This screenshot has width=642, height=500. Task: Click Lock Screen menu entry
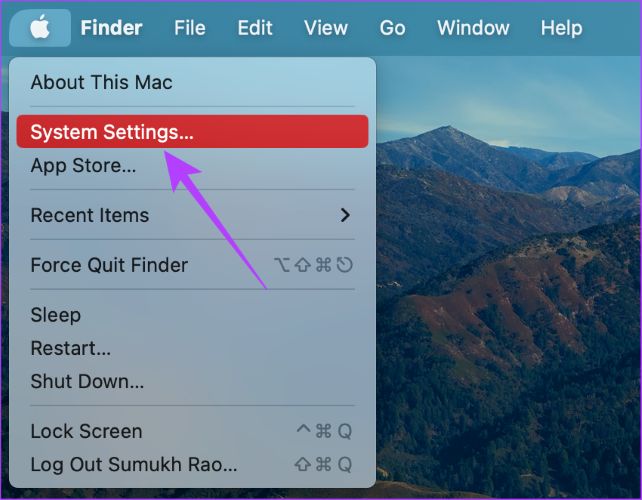click(86, 431)
